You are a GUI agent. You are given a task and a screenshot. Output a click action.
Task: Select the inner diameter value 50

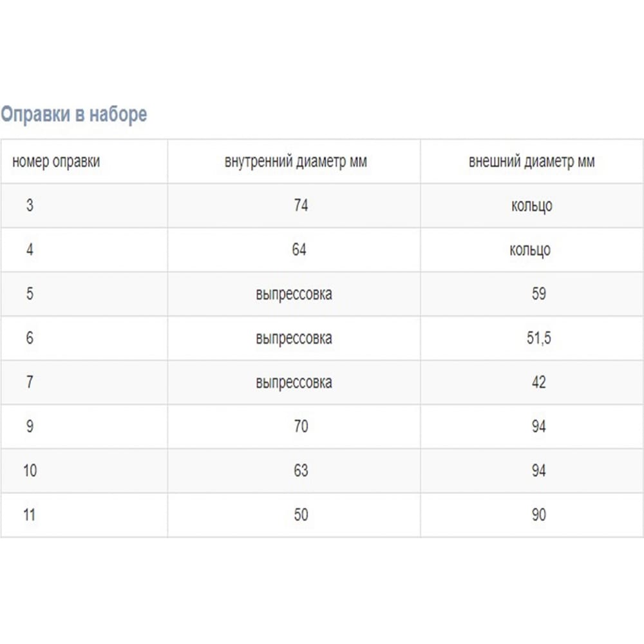[x=301, y=515]
